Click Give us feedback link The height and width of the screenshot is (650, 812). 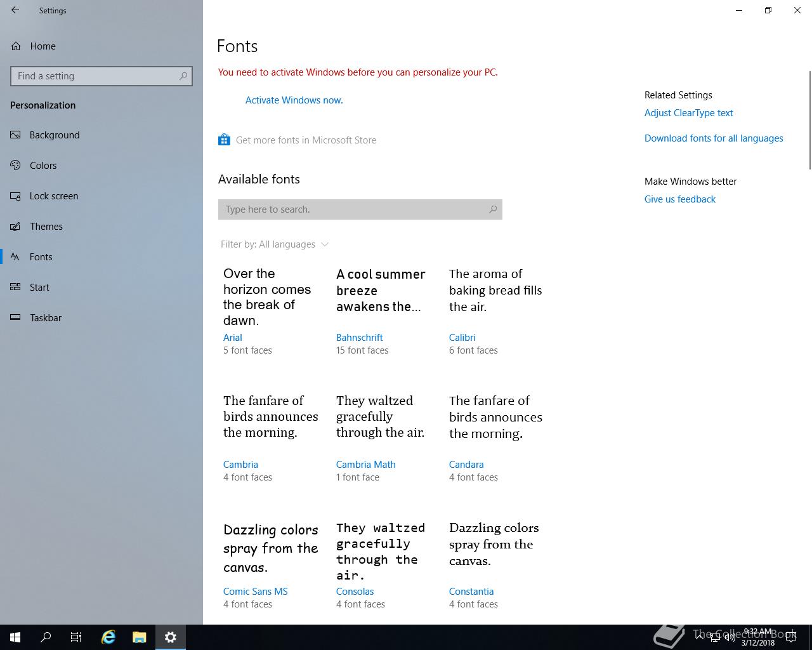(679, 199)
